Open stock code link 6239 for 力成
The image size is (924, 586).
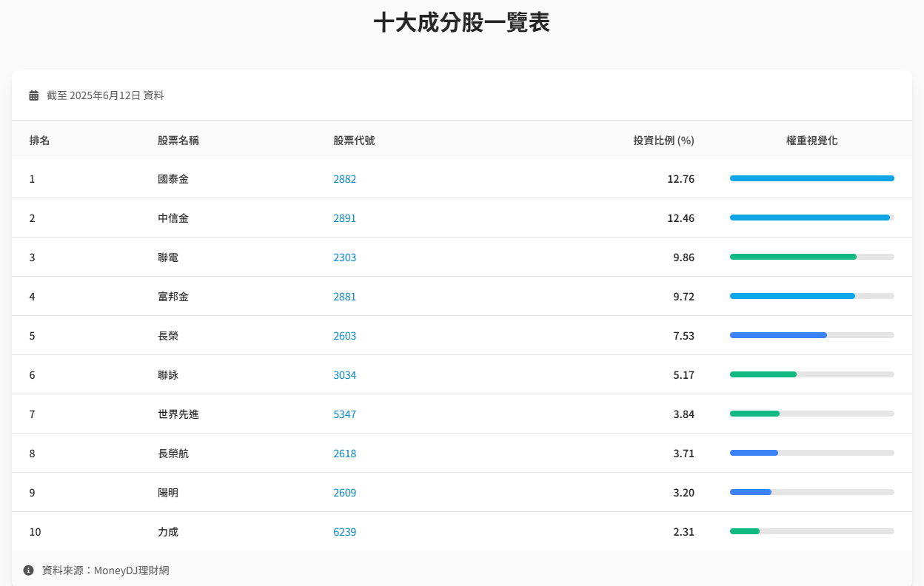pos(345,531)
